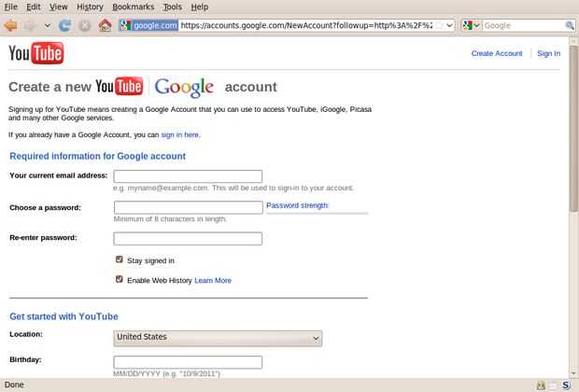Open the URL bar history dropdown
The image size is (579, 392).
click(449, 25)
